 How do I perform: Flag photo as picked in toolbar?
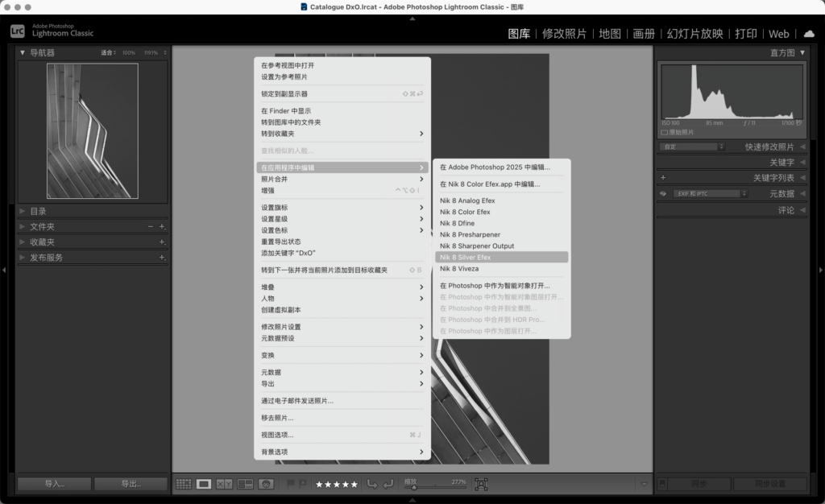290,484
